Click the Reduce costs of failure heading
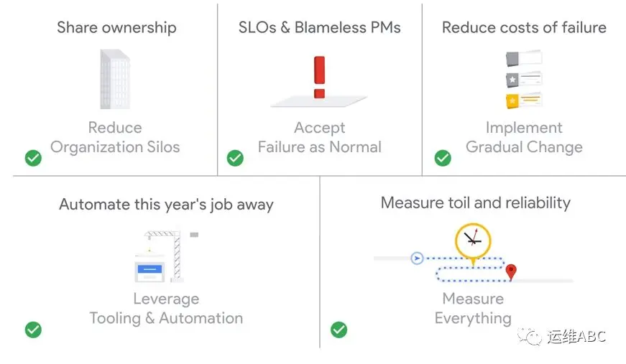This screenshot has height=364, width=626. click(x=524, y=27)
